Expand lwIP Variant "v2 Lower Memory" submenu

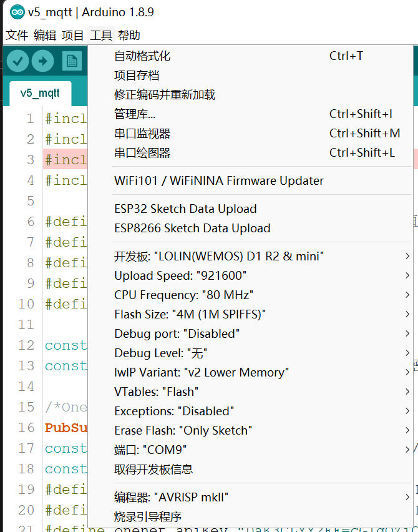tap(250, 372)
